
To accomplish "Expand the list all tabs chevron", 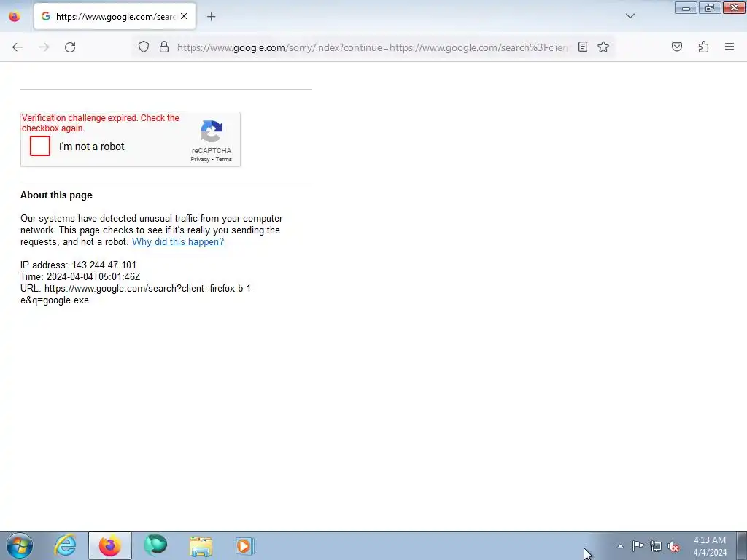I will click(x=630, y=16).
